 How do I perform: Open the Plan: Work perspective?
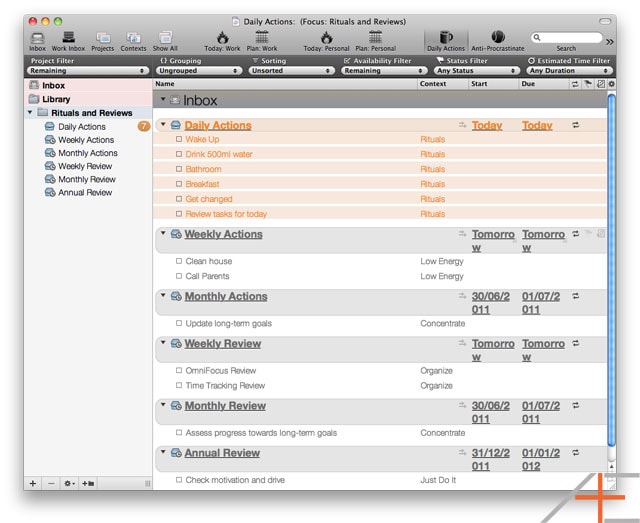[x=262, y=42]
